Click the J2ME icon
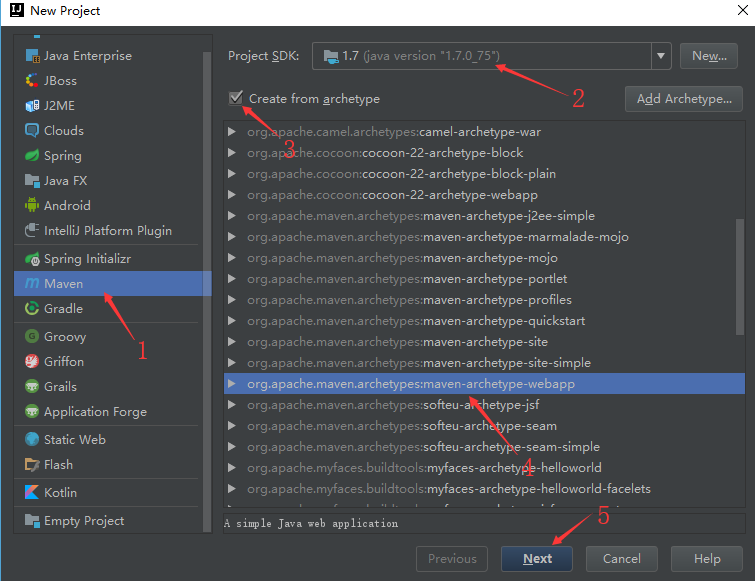Viewport: 755px width, 581px height. (x=32, y=105)
